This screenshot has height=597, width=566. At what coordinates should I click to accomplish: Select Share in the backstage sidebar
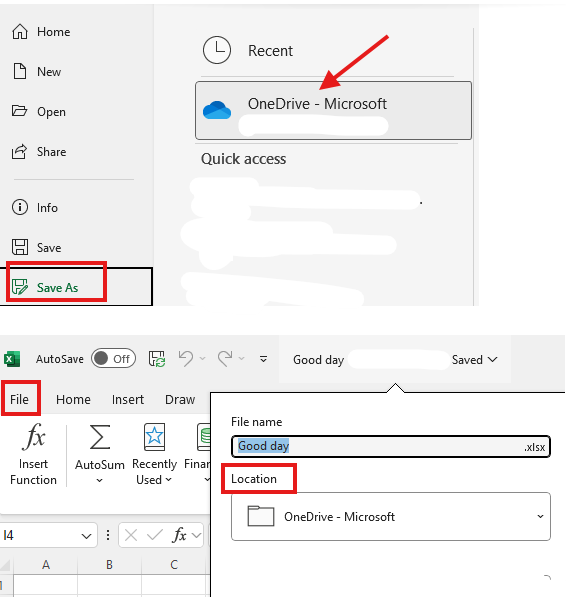39,152
